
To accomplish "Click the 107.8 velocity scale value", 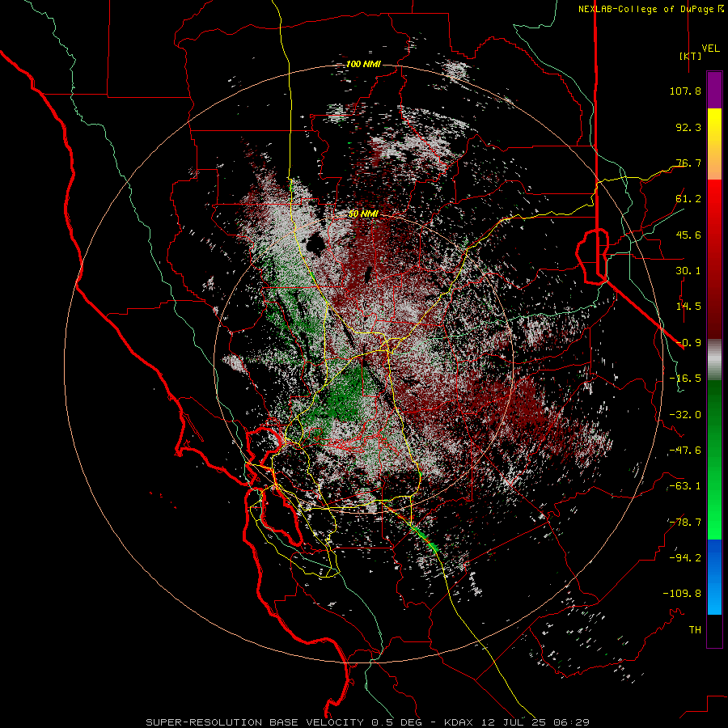I will [685, 91].
